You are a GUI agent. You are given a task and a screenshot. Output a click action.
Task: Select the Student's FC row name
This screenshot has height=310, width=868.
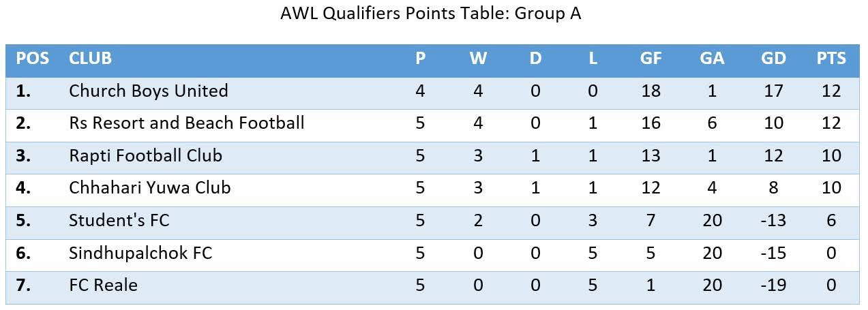click(119, 220)
